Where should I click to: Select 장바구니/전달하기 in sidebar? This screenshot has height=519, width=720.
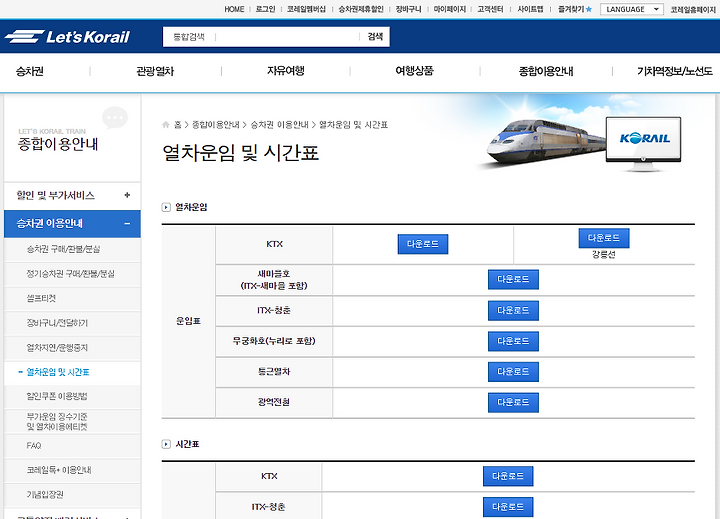pyautogui.click(x=72, y=323)
